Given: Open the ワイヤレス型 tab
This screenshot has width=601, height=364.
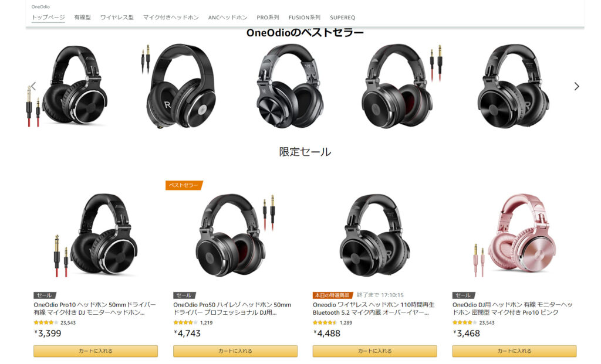Looking at the screenshot, I should 117,18.
